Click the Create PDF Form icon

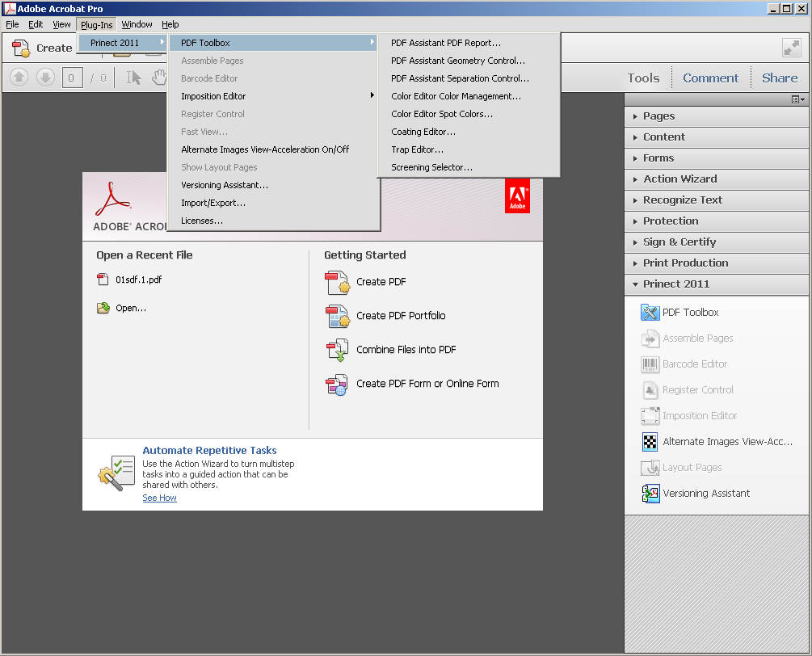[x=337, y=385]
